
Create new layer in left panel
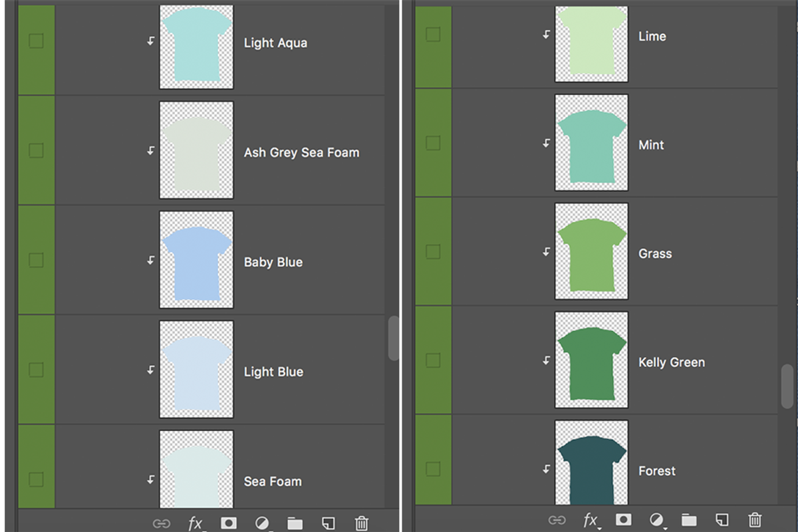coord(328,523)
